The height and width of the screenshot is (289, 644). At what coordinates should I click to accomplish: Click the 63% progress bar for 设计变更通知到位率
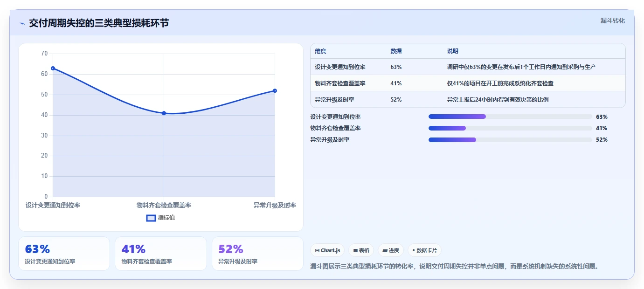[x=510, y=117]
